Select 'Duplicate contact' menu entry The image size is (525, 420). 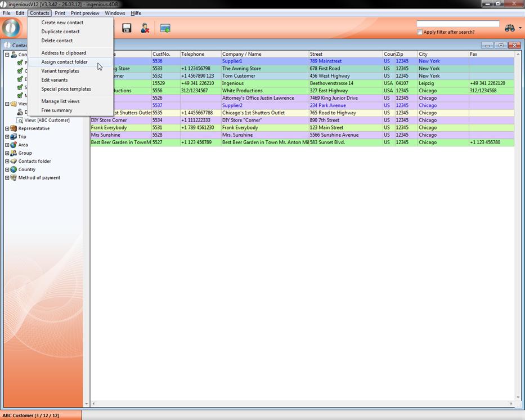(60, 32)
